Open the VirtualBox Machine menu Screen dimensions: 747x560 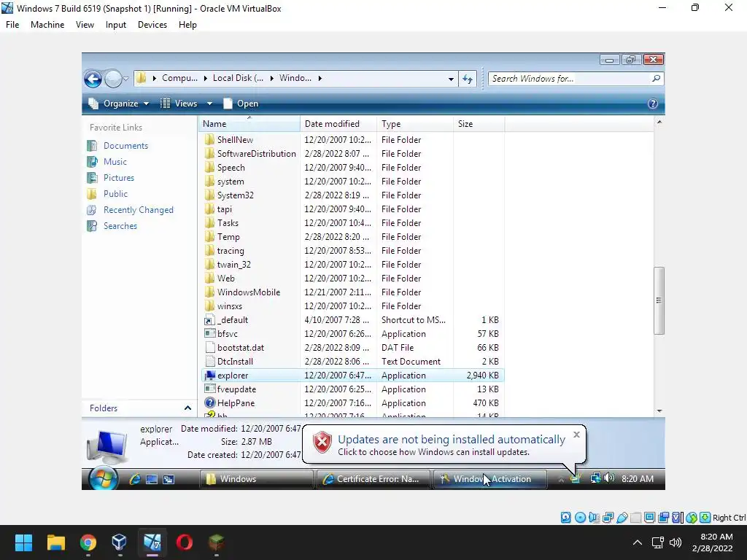click(47, 25)
